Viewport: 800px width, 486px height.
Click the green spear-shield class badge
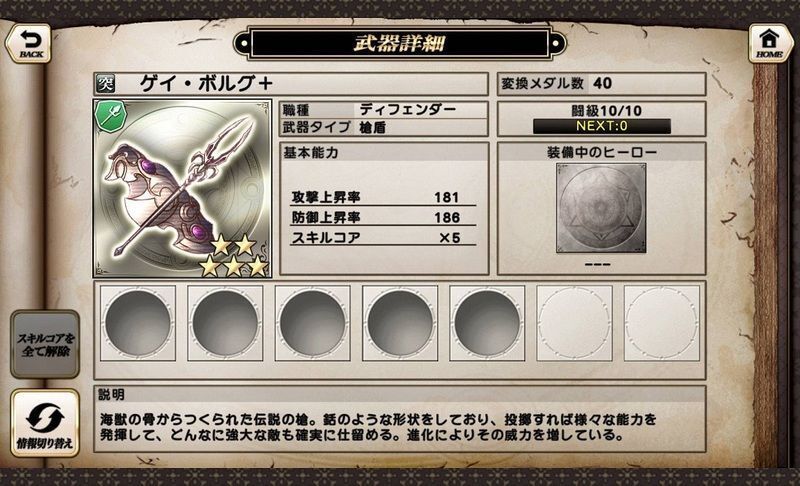coord(110,116)
